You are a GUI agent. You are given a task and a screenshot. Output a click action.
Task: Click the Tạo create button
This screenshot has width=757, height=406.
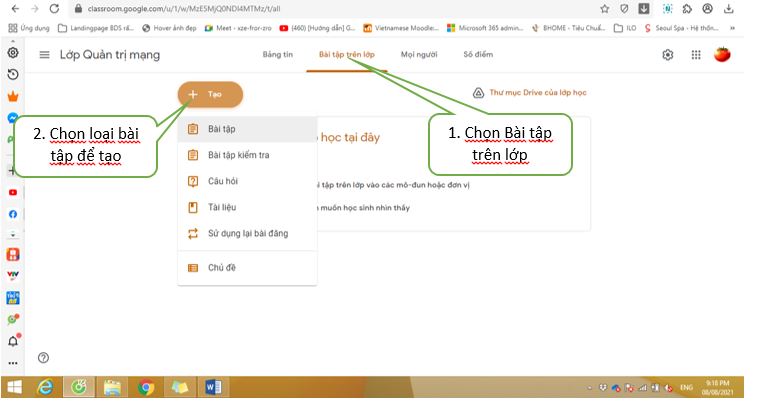[x=210, y=94]
